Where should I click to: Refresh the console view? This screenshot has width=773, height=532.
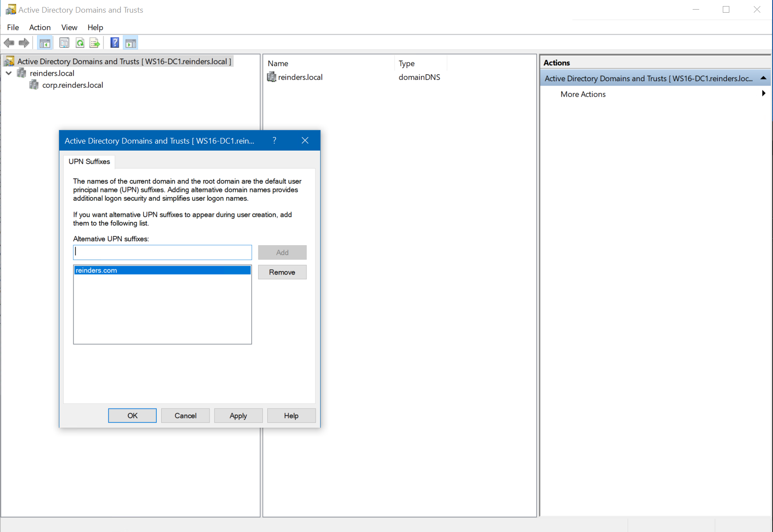[80, 42]
